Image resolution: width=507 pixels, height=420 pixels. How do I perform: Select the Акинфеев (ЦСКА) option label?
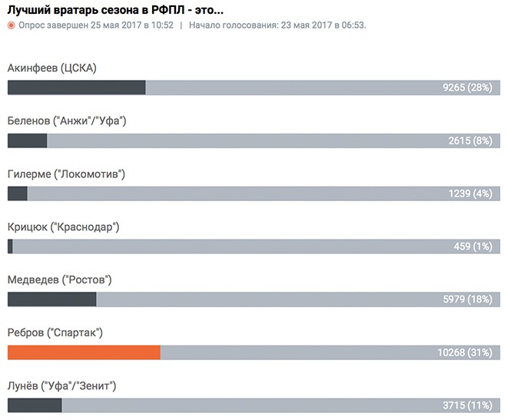click(x=51, y=68)
